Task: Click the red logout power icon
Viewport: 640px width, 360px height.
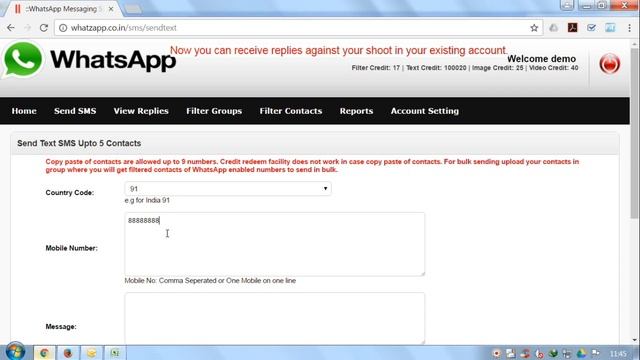Action: (x=609, y=64)
